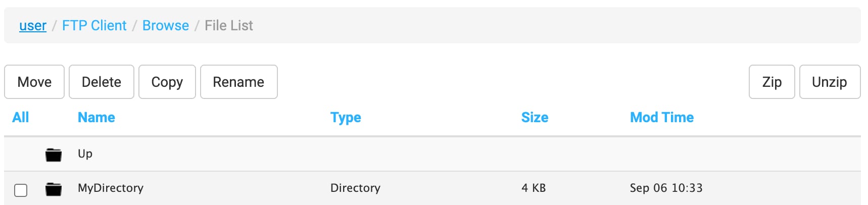This screenshot has width=868, height=205.
Task: Go to FTP Client breadcrumb
Action: tap(94, 26)
